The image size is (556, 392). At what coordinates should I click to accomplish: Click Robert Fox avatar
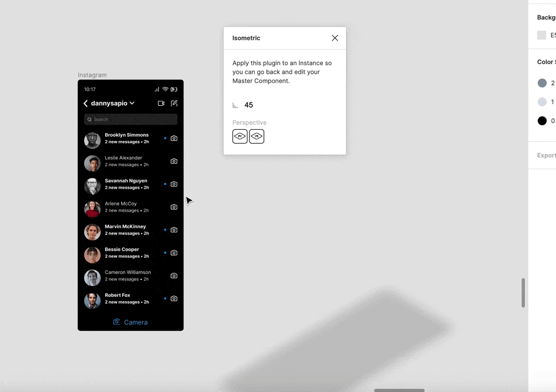[92, 301]
